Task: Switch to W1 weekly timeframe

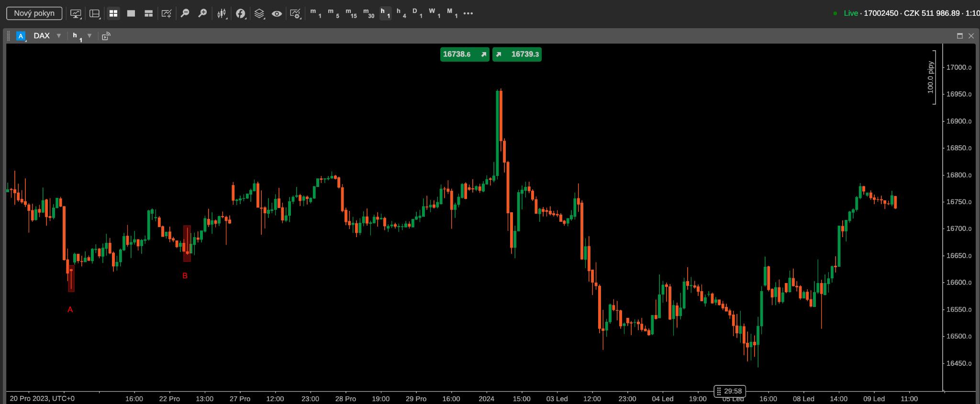Action: 434,13
